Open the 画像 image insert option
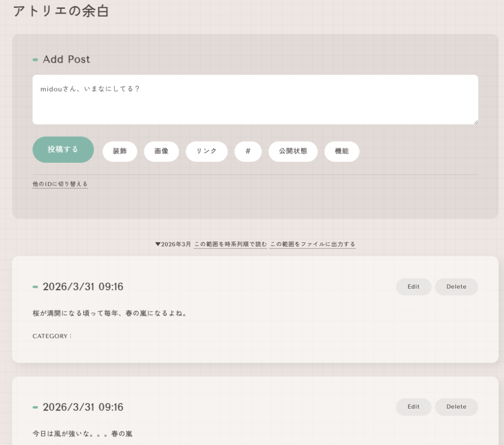The width and height of the screenshot is (504, 445). point(161,151)
